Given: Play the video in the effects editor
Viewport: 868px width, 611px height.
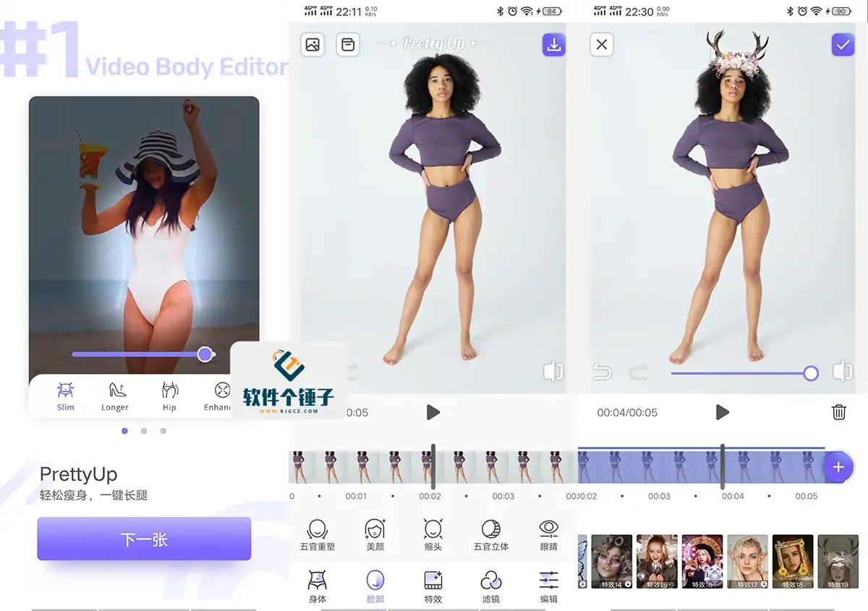Looking at the screenshot, I should coord(722,412).
